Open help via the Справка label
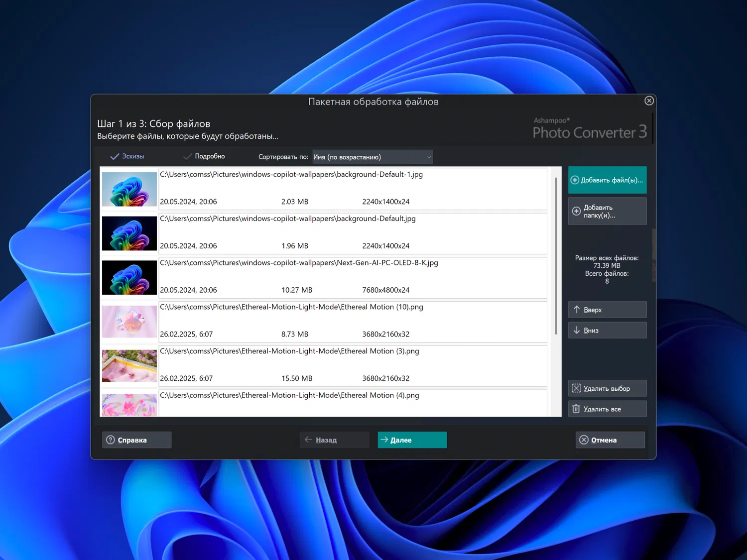Screen dimensions: 747x560 coord(132,440)
